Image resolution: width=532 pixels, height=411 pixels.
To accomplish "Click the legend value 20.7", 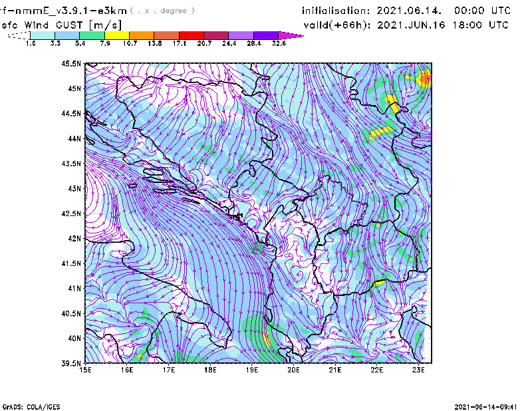I will point(204,43).
